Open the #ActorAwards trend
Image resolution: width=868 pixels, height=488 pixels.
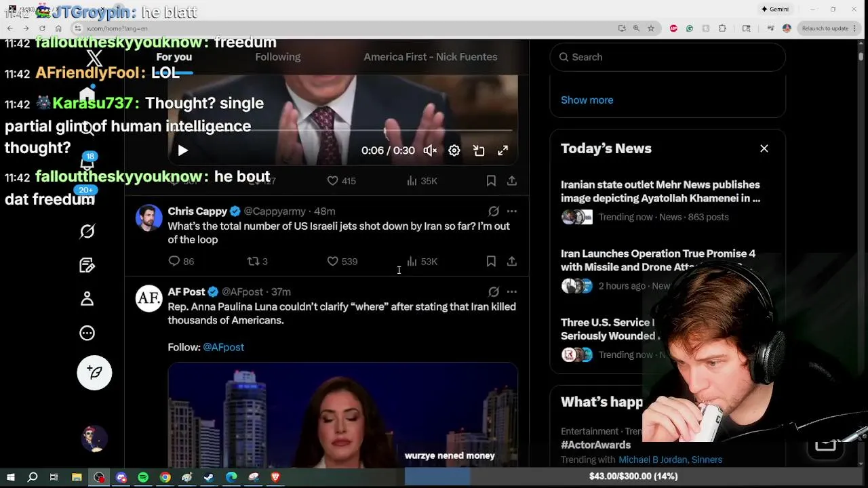[596, 445]
